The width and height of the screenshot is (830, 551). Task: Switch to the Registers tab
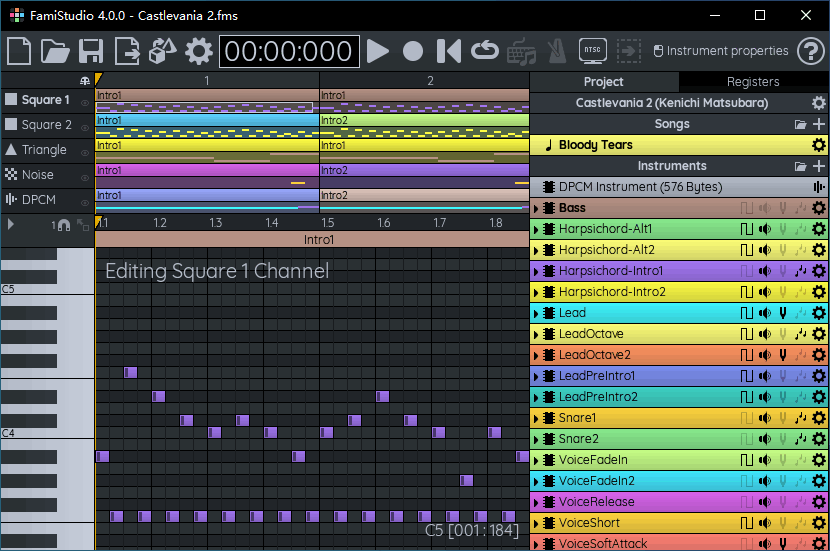[x=753, y=82]
